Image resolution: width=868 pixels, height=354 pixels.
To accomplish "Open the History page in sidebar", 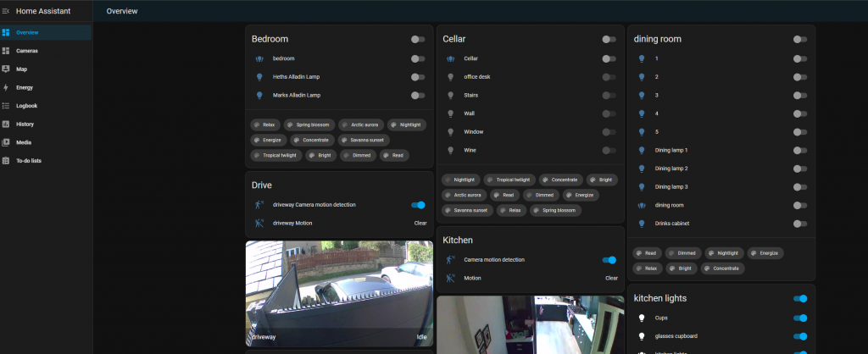I will pos(46,124).
